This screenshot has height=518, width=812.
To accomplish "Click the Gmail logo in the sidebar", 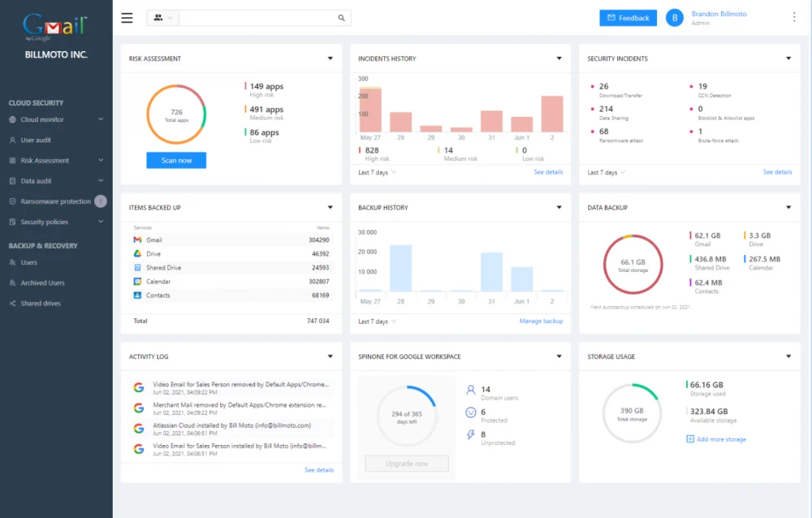I will [x=55, y=27].
